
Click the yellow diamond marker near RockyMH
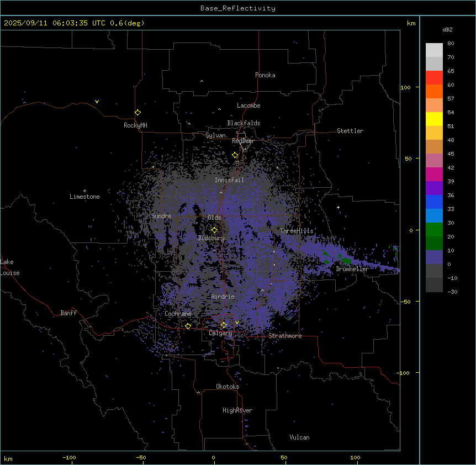click(137, 113)
